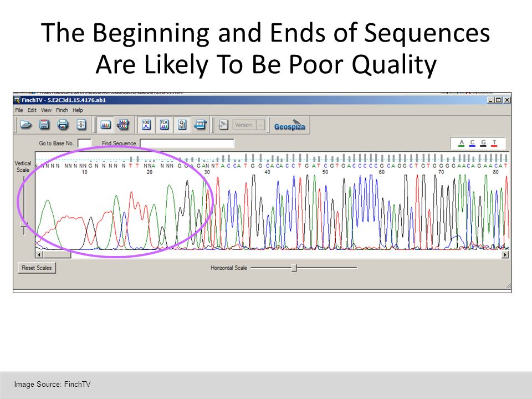Image resolution: width=532 pixels, height=399 pixels.
Task: Click the red T base color legend
Action: click(x=494, y=143)
